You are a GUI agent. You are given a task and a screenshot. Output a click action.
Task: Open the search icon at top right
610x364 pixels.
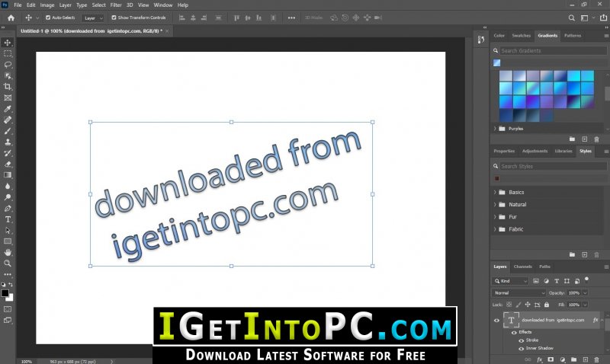pos(571,18)
